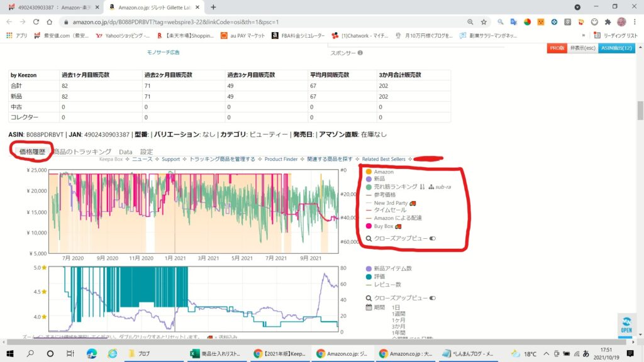
Task: Go to the browser home page
Action: (49, 22)
